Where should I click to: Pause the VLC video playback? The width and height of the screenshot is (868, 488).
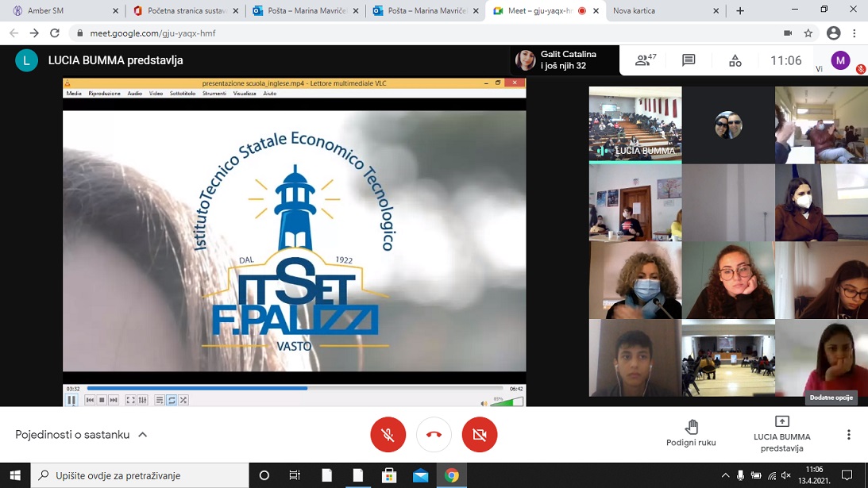pos(71,400)
